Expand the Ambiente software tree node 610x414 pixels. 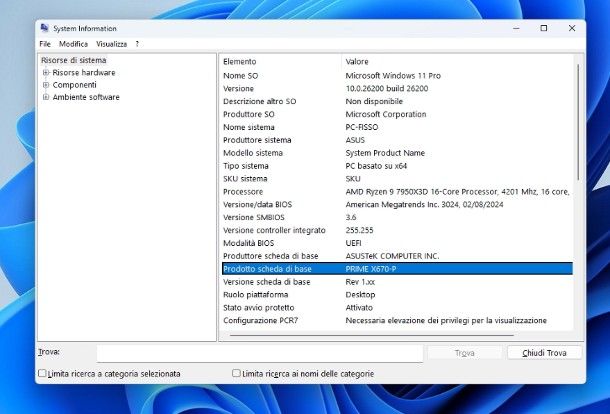[x=46, y=97]
